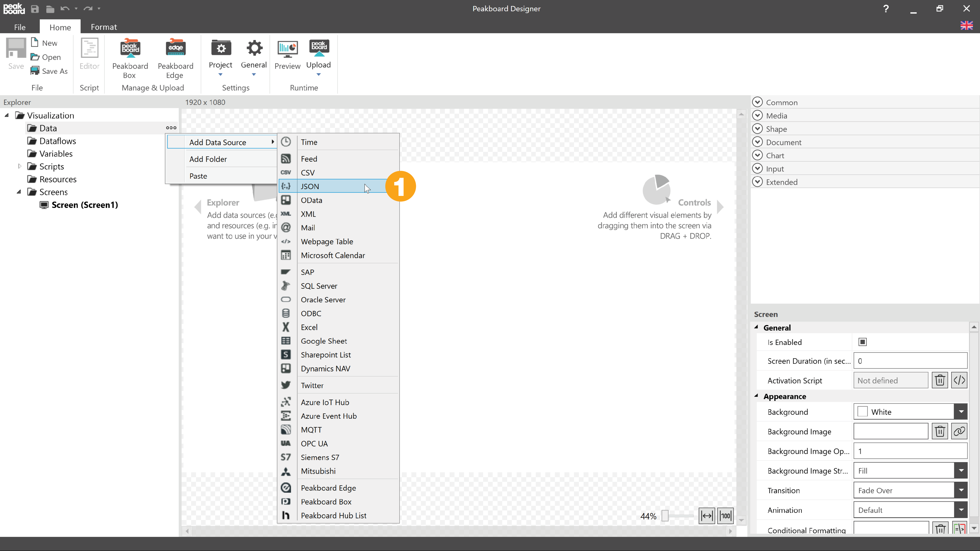Click Paste in context menu
This screenshot has width=980, height=551.
tap(222, 176)
